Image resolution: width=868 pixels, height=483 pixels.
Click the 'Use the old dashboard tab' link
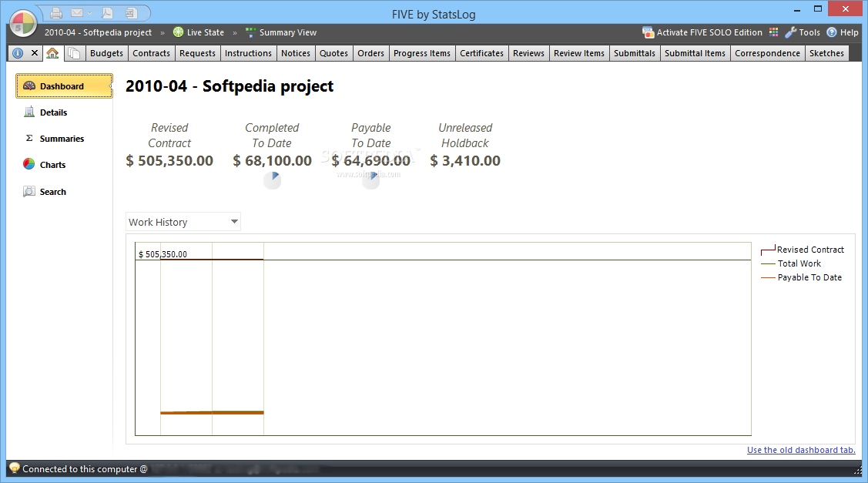click(801, 450)
